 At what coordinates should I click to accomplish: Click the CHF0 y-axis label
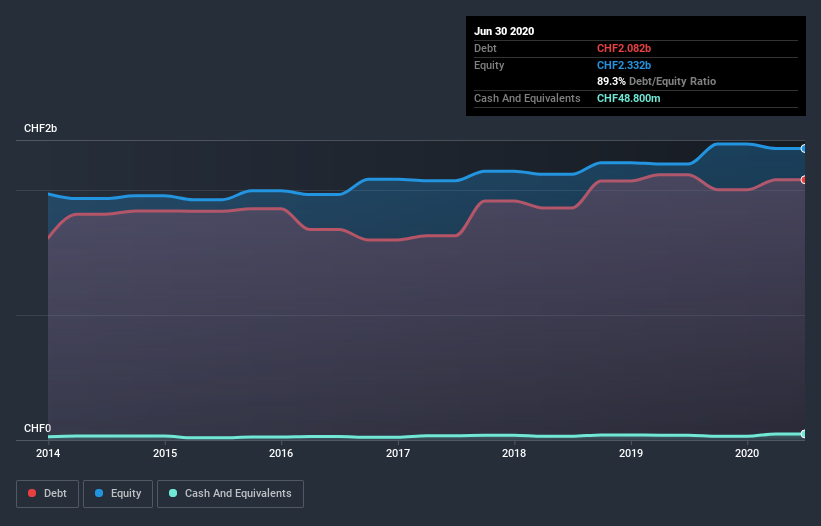click(x=38, y=428)
